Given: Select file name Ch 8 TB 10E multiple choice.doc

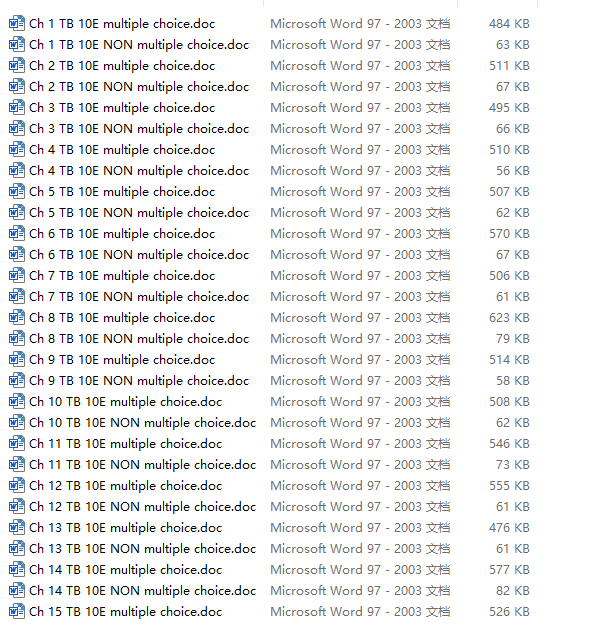Looking at the screenshot, I should [x=122, y=318].
